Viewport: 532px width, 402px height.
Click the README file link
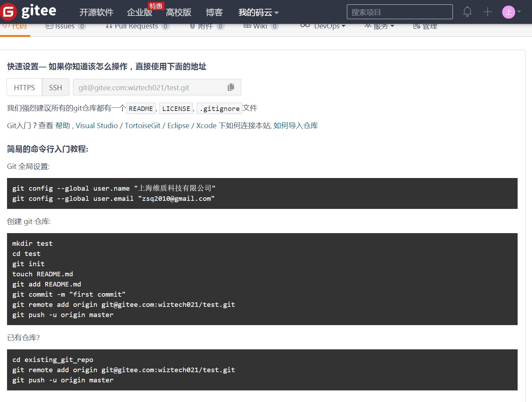coord(141,108)
